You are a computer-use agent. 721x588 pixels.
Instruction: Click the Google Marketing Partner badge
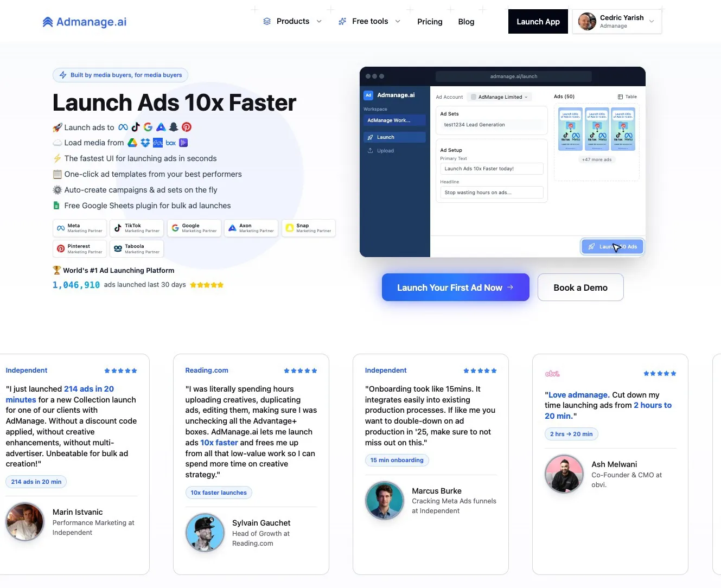194,228
